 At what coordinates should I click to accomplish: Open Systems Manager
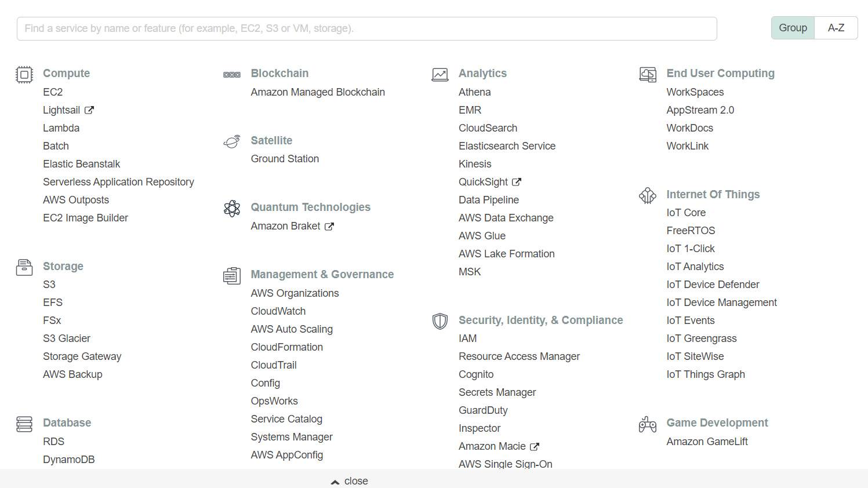coord(292,437)
